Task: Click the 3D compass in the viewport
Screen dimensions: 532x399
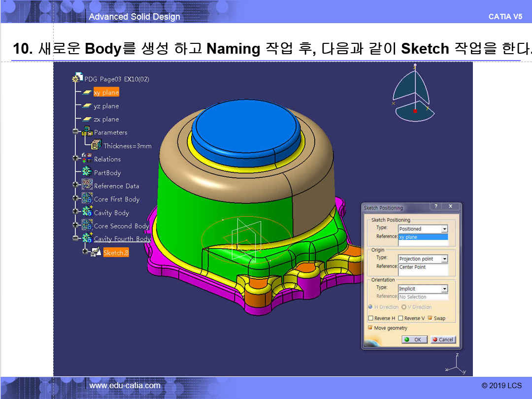Action: click(x=414, y=95)
